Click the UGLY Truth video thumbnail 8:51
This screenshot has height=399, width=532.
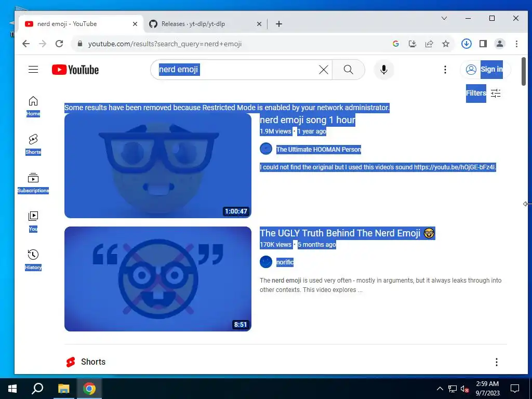(x=158, y=279)
